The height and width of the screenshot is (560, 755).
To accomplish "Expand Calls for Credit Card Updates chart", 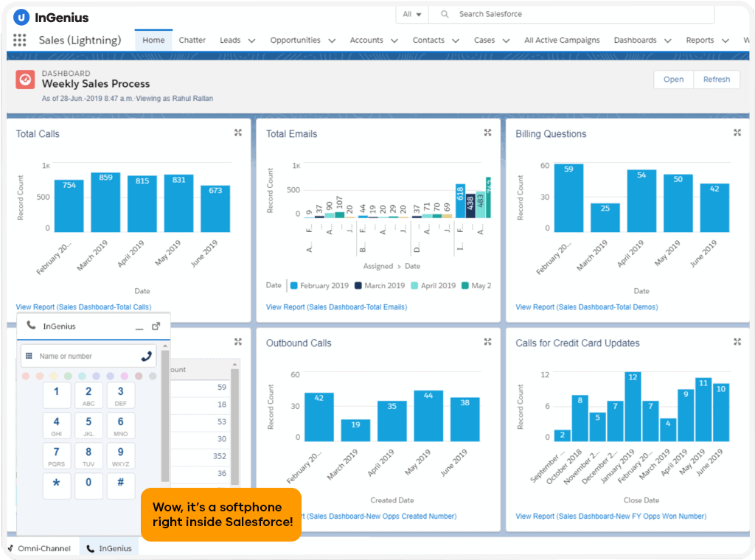I will pyautogui.click(x=737, y=342).
